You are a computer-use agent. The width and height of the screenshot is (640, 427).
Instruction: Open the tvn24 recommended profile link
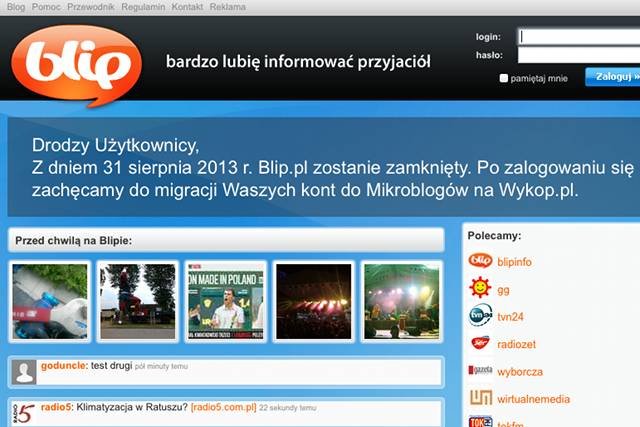(510, 317)
